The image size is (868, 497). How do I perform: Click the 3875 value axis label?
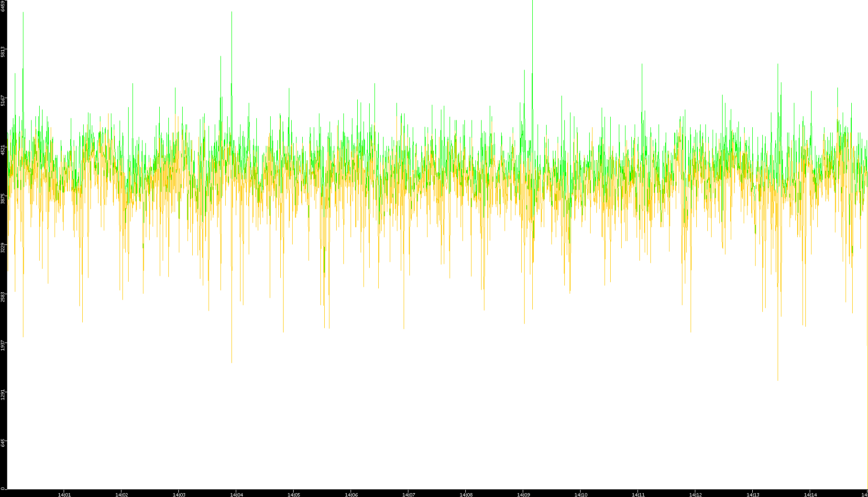tap(3, 199)
